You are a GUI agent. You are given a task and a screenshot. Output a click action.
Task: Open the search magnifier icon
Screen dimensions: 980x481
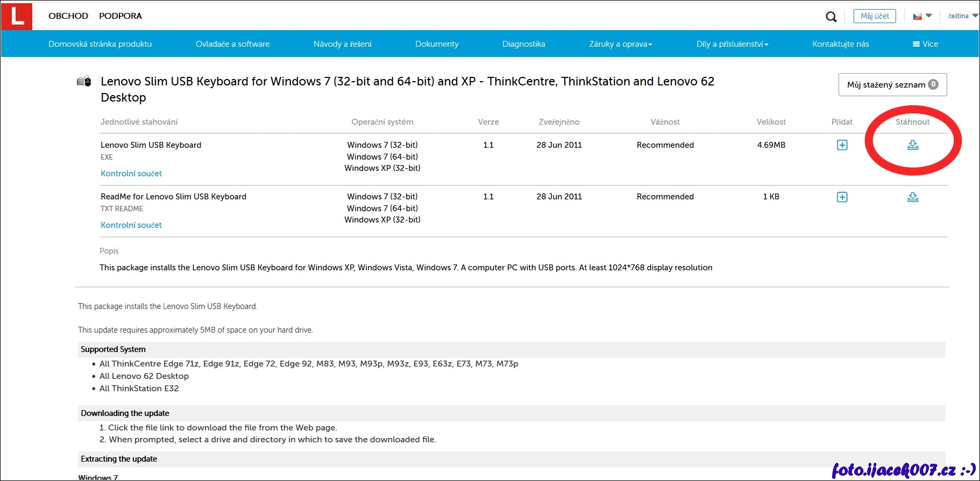click(831, 17)
